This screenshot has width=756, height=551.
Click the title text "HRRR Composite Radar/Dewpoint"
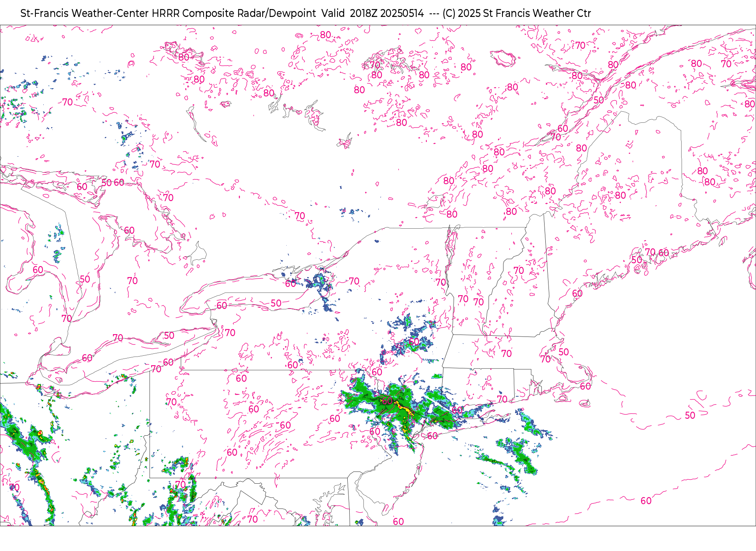[x=234, y=13]
